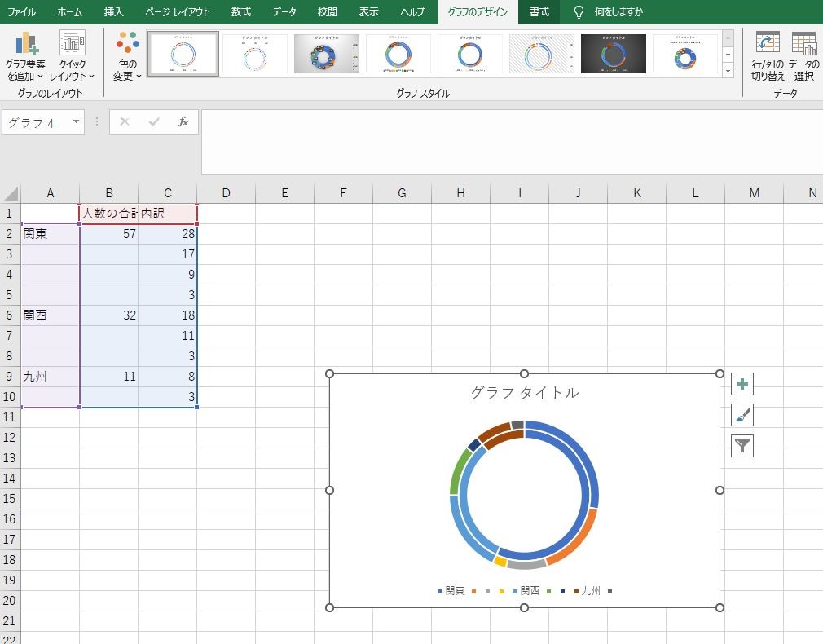This screenshot has height=644, width=823.
Task: Click the orange outer ring segment
Action: 575,541
